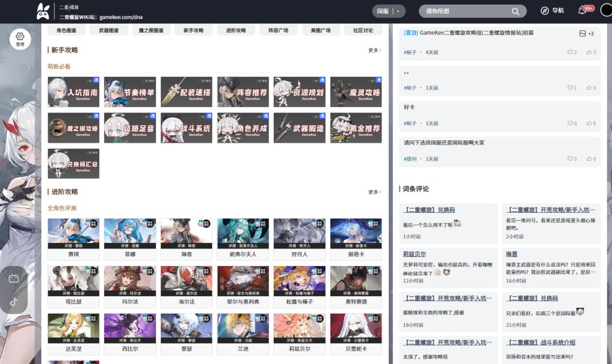This screenshot has width=612, height=364.
Task: Open the 兑换码汇总 card
Action: (73, 164)
